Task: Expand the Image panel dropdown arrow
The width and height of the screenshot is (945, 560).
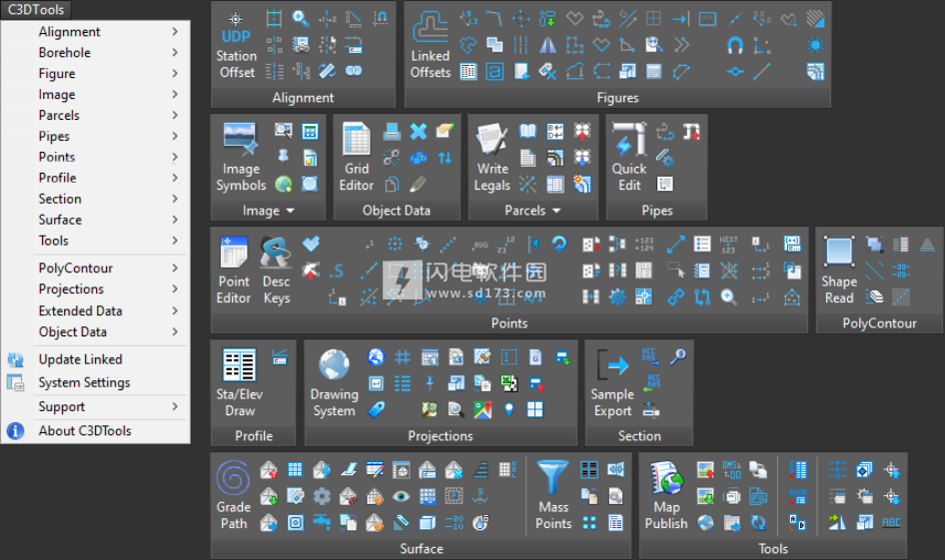Action: point(290,211)
